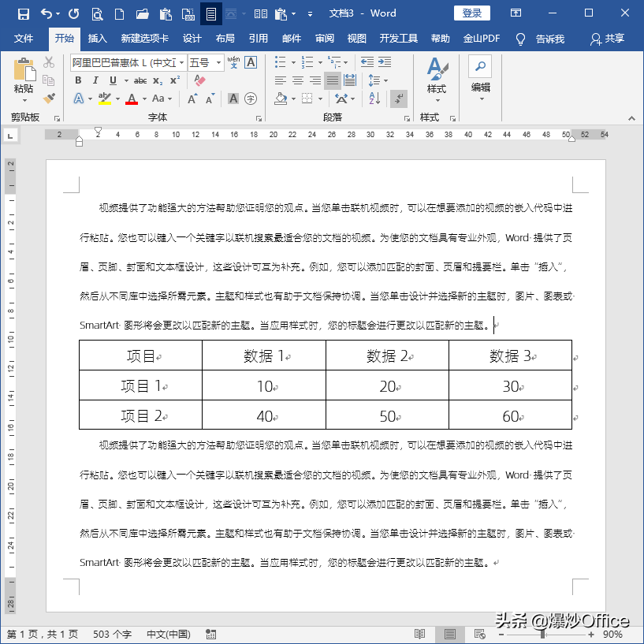Toggle underline formatting
This screenshot has width=644, height=644.
[x=113, y=80]
